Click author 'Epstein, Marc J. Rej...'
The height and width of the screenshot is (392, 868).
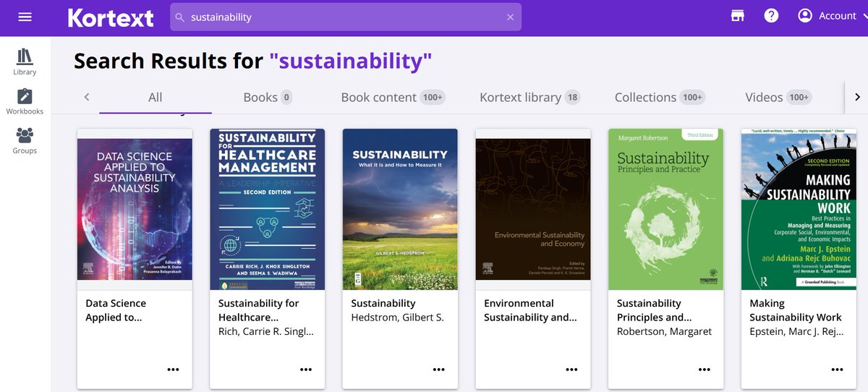coord(796,331)
